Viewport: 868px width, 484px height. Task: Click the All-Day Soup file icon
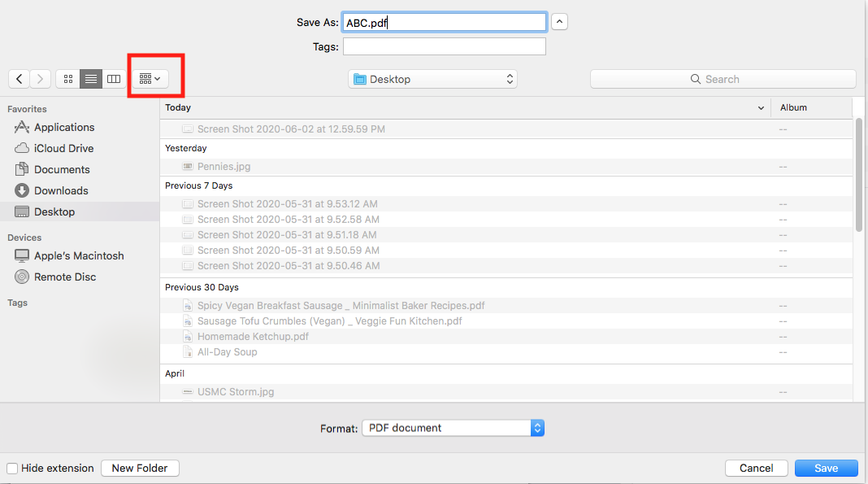tap(188, 352)
